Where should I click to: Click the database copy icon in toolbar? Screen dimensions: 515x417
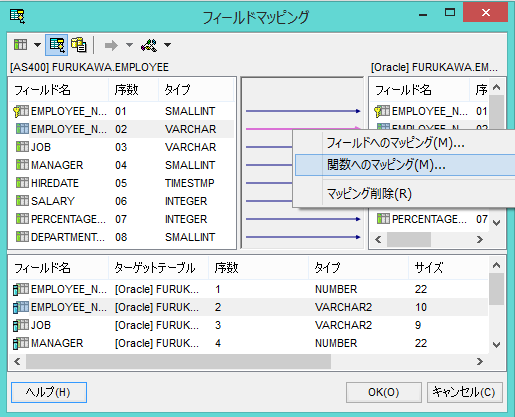(79, 45)
